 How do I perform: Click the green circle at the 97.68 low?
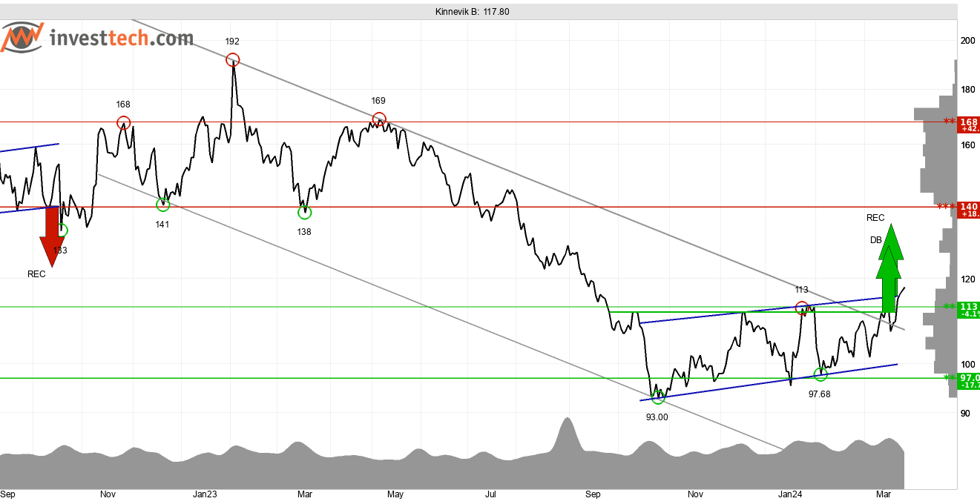tap(820, 374)
